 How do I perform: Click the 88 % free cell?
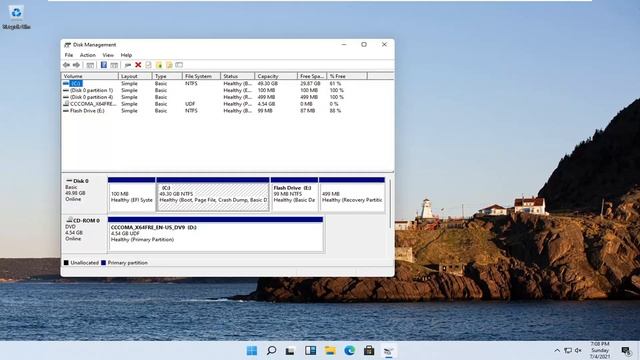[x=335, y=111]
